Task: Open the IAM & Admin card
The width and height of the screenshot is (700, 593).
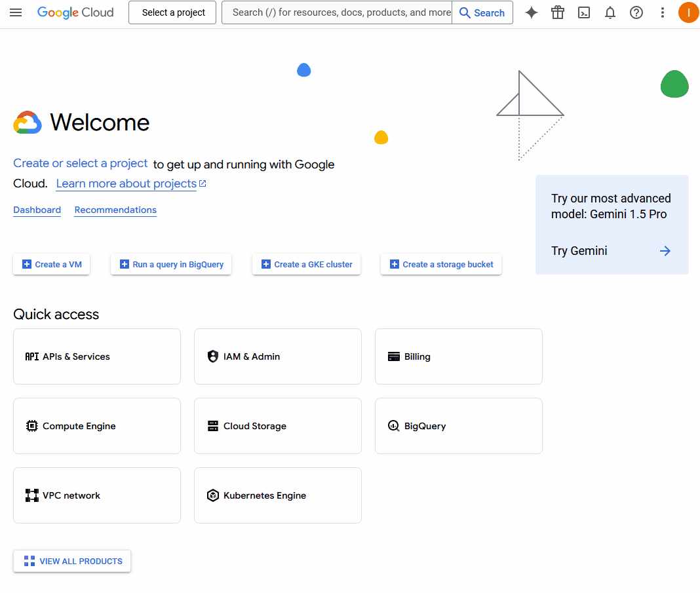Action: tap(278, 356)
